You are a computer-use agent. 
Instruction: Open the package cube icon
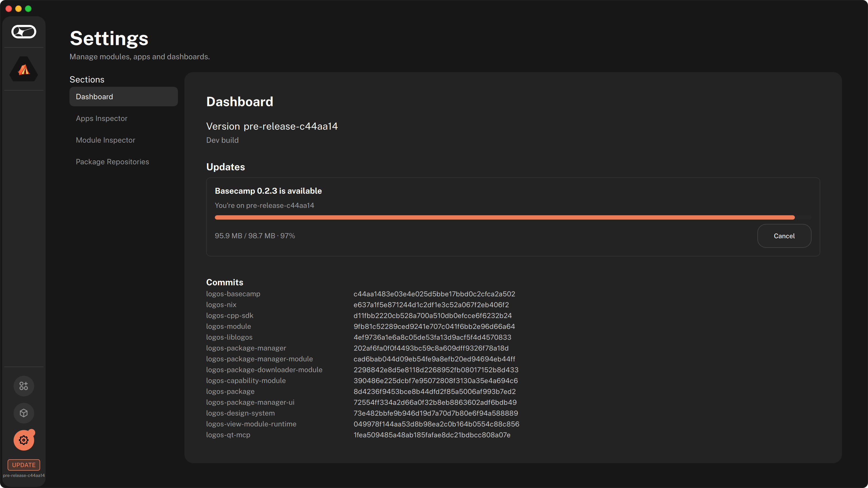tap(24, 413)
